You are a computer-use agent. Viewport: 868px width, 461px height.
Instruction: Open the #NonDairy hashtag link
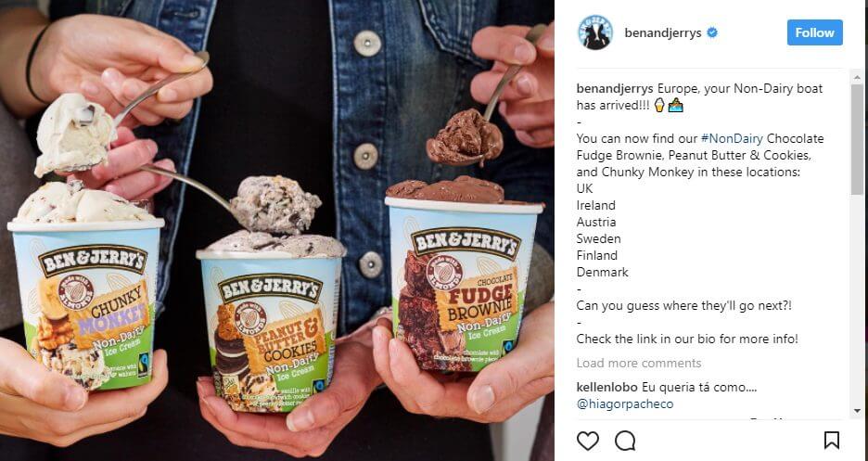tap(732, 138)
